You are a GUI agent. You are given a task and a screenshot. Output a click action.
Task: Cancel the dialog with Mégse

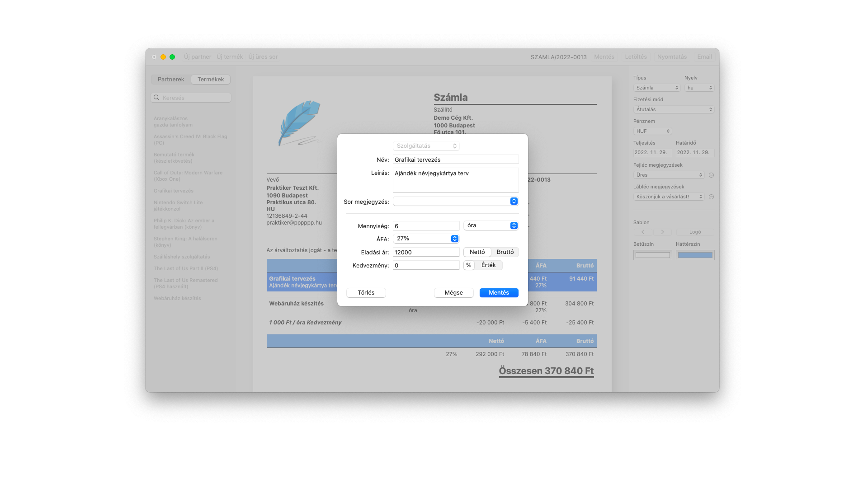click(x=453, y=292)
